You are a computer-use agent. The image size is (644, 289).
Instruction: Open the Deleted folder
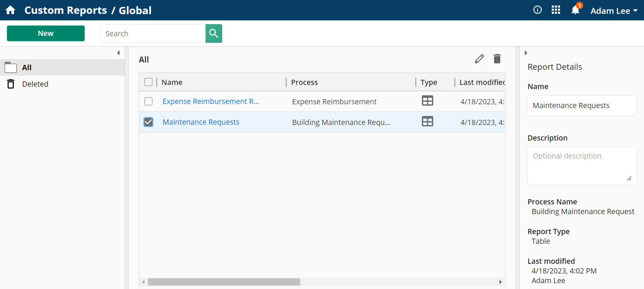[35, 84]
